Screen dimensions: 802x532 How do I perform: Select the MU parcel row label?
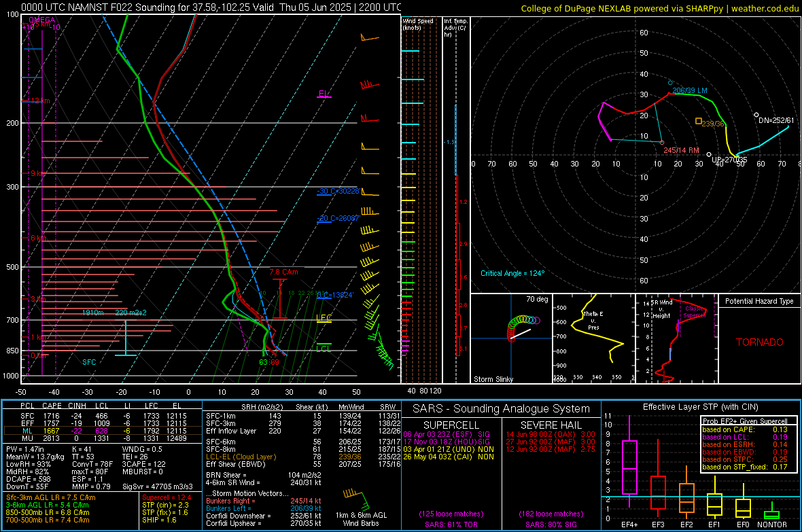coord(27,438)
